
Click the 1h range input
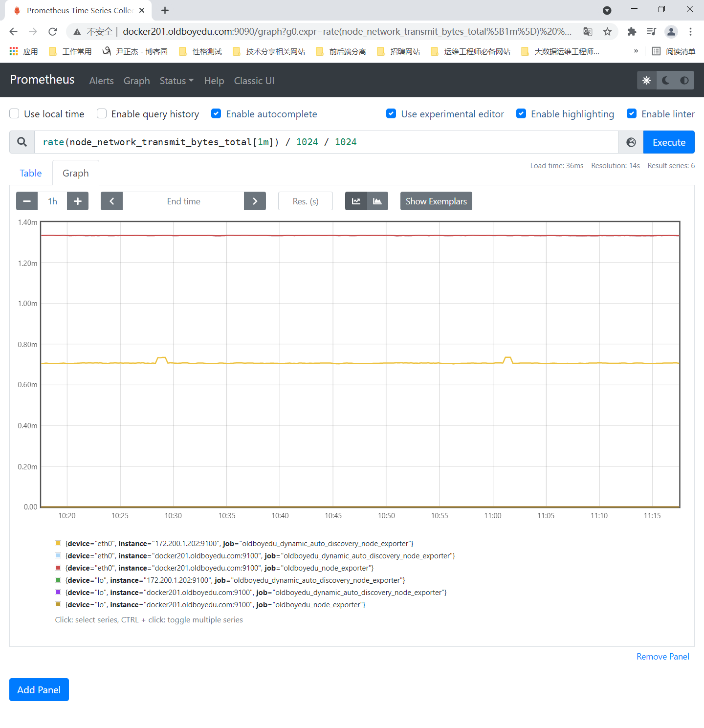click(52, 201)
